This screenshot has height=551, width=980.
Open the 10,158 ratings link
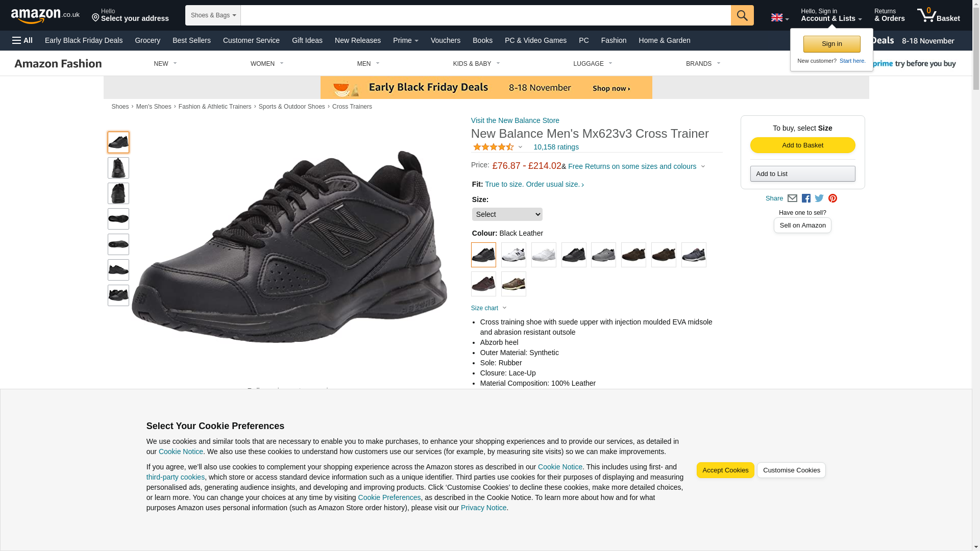click(556, 147)
